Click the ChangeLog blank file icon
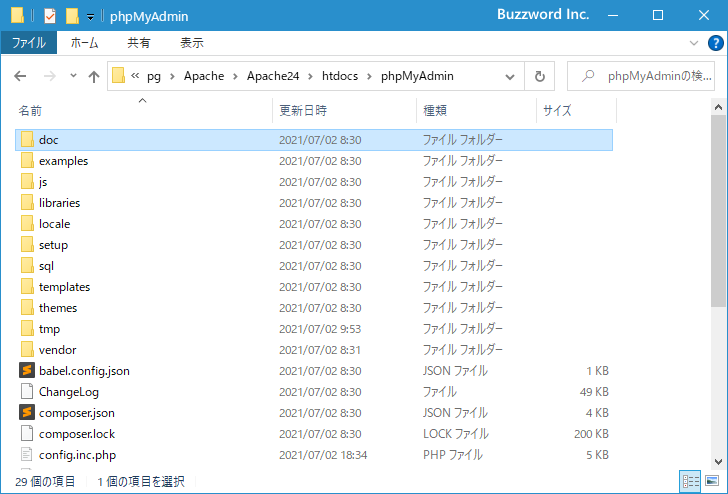728x494 pixels. point(27,391)
